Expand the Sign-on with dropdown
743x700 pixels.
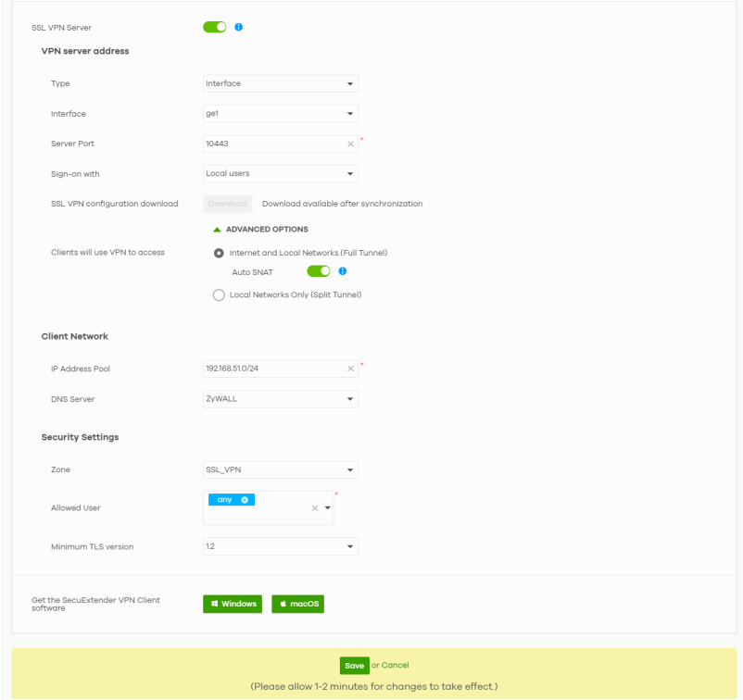[281, 173]
